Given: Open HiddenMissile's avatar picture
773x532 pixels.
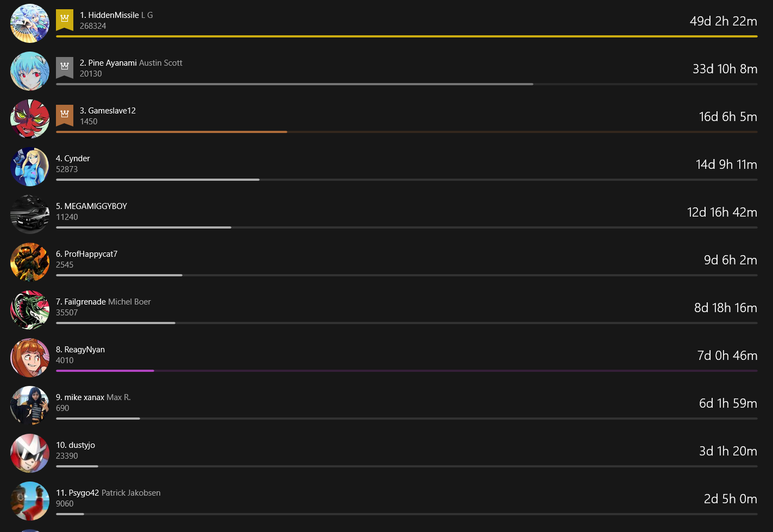Looking at the screenshot, I should click(x=30, y=23).
